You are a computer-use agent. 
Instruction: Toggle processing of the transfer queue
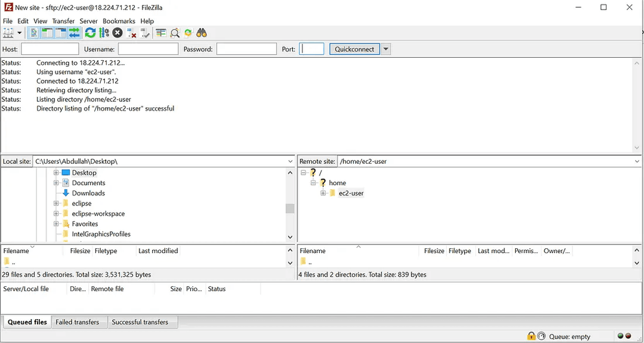tap(104, 33)
